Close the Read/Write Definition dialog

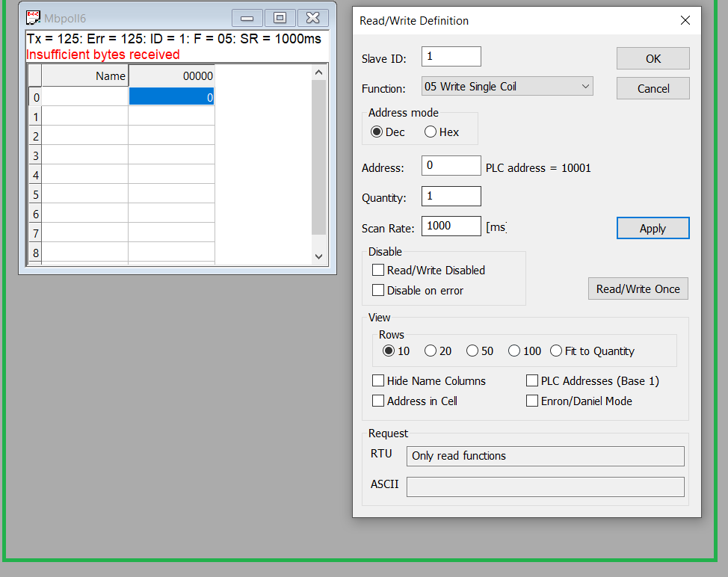[x=685, y=21]
